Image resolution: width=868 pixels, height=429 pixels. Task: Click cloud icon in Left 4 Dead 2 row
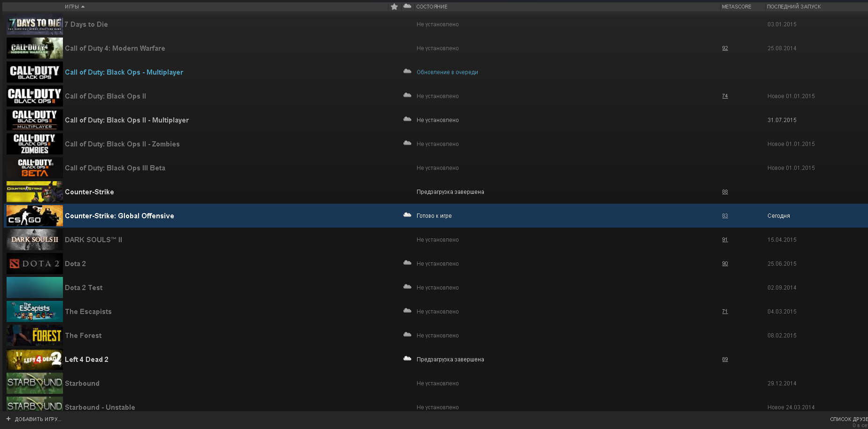(x=407, y=359)
